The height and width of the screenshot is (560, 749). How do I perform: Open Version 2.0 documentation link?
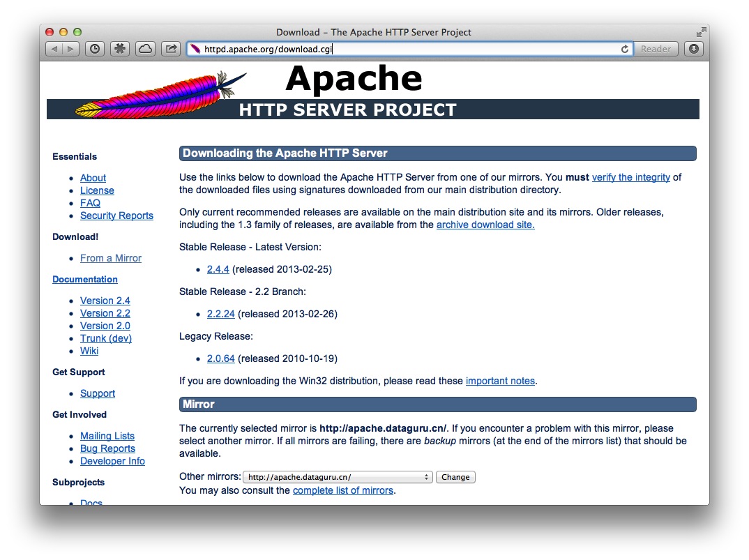click(105, 326)
